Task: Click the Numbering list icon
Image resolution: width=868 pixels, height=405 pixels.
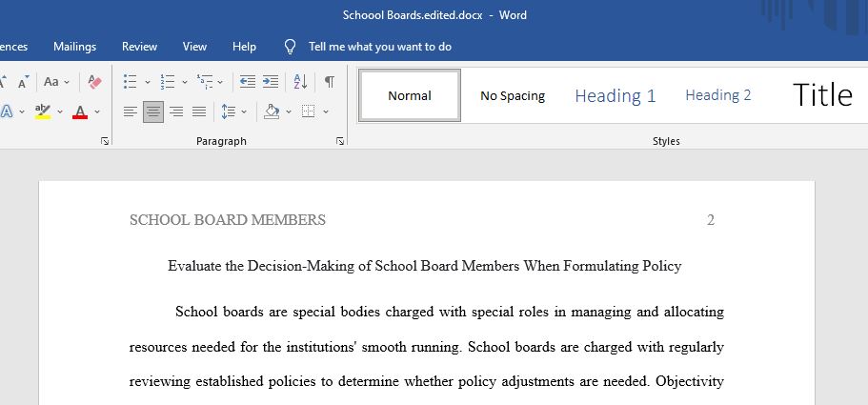Action: 167,82
